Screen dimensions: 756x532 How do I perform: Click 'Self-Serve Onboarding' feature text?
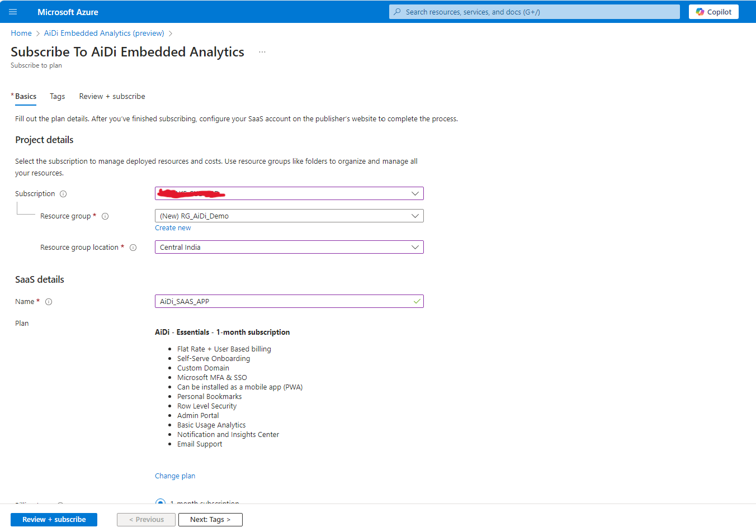(214, 358)
